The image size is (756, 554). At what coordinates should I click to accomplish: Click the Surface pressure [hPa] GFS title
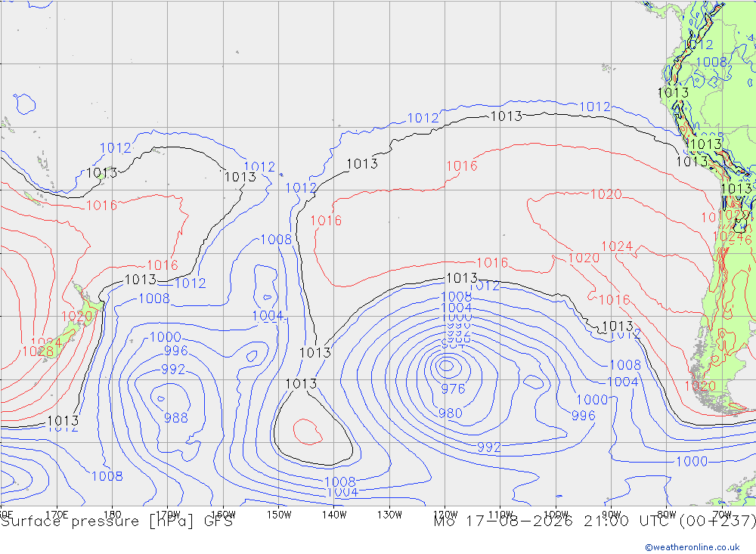tap(116, 522)
